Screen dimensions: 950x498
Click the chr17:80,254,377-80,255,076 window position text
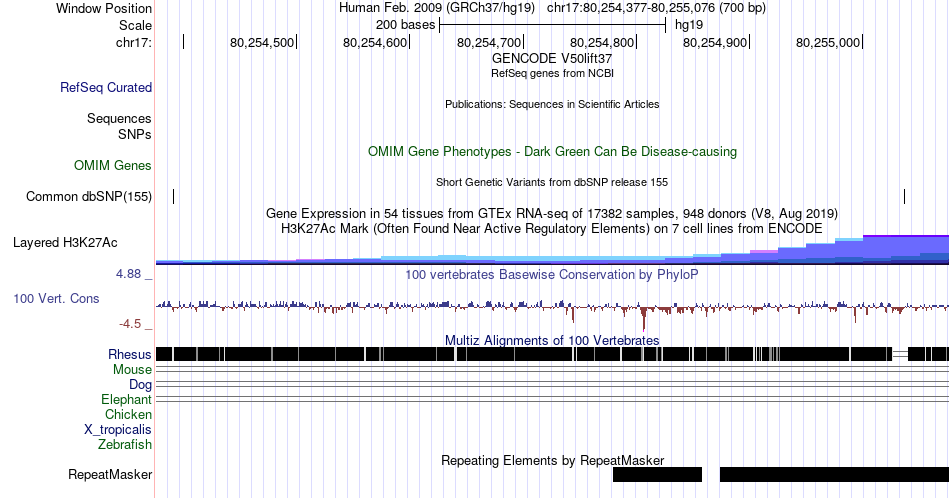656,8
